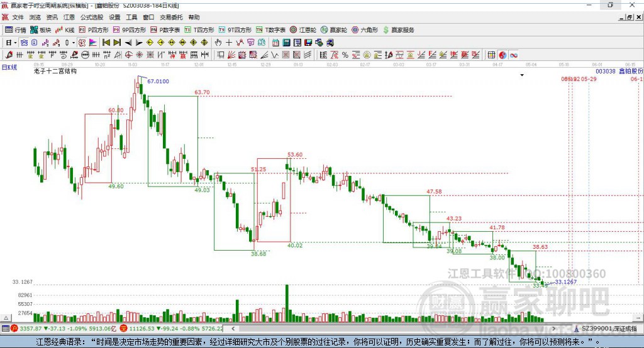Select the circled crosshair target tool

[128, 55]
